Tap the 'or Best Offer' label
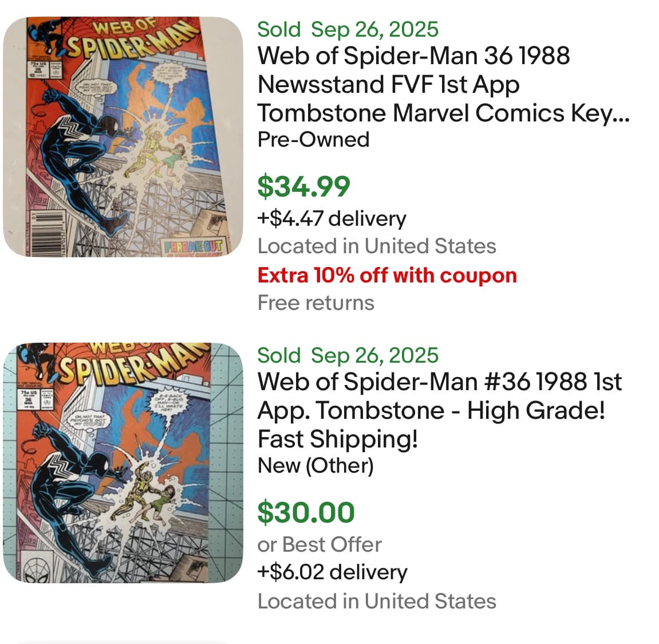The image size is (659, 644). [x=319, y=544]
